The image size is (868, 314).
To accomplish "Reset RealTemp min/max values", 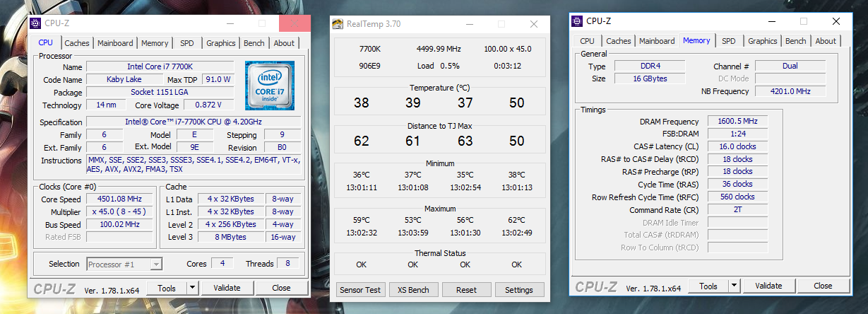I will click(466, 290).
